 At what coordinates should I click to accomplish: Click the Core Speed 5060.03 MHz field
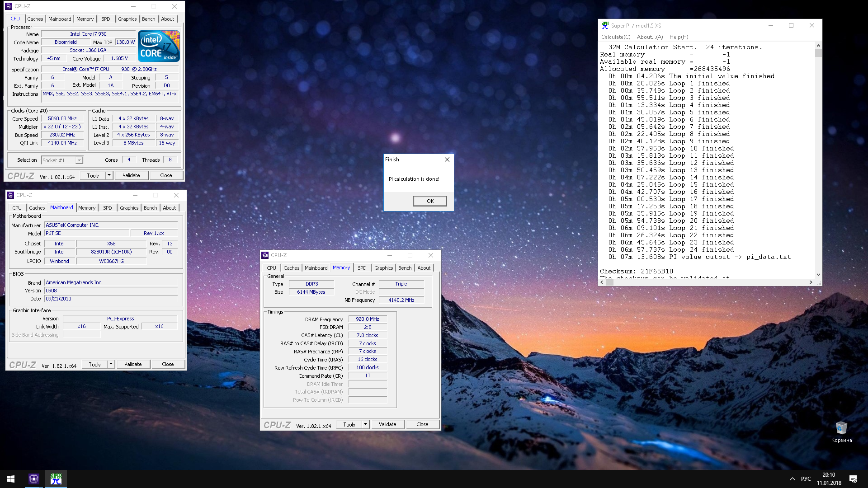pos(62,118)
